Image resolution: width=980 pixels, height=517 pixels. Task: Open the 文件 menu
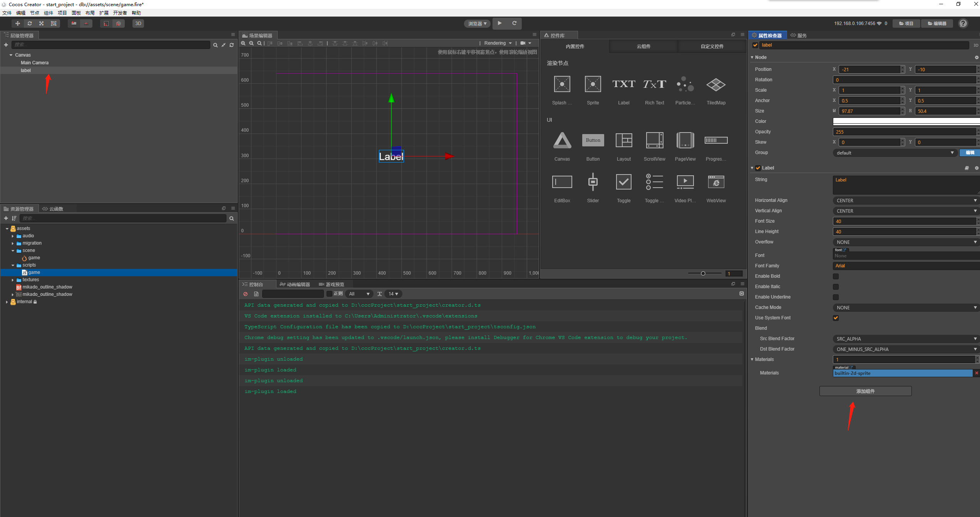click(x=7, y=13)
